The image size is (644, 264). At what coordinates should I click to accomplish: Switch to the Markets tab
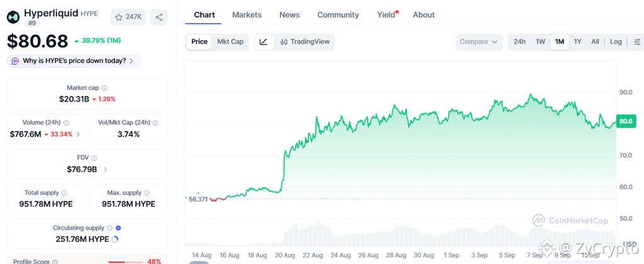click(x=247, y=14)
